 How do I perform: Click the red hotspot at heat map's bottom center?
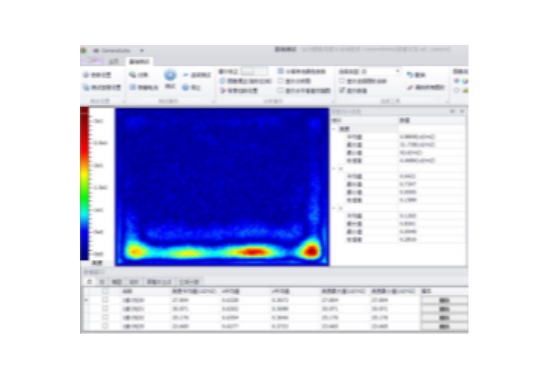click(x=253, y=251)
